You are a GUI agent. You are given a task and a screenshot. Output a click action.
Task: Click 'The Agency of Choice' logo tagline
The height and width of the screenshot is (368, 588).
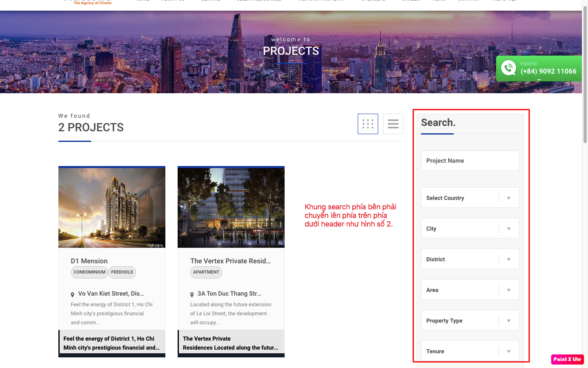point(92,3)
